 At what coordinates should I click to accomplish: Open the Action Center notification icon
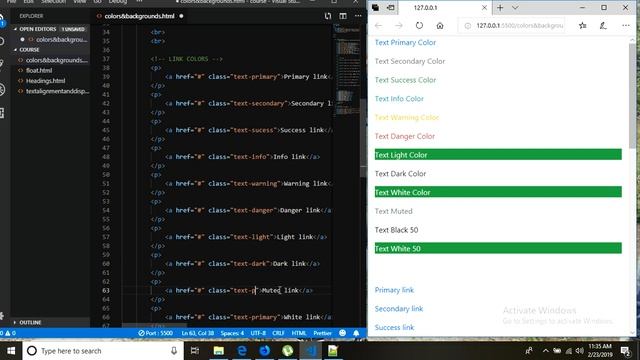[x=625, y=351]
